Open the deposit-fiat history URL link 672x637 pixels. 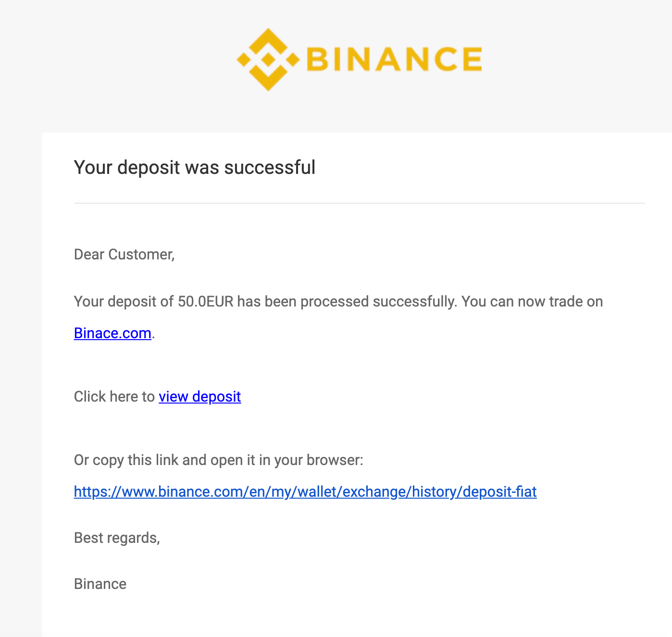tap(305, 491)
